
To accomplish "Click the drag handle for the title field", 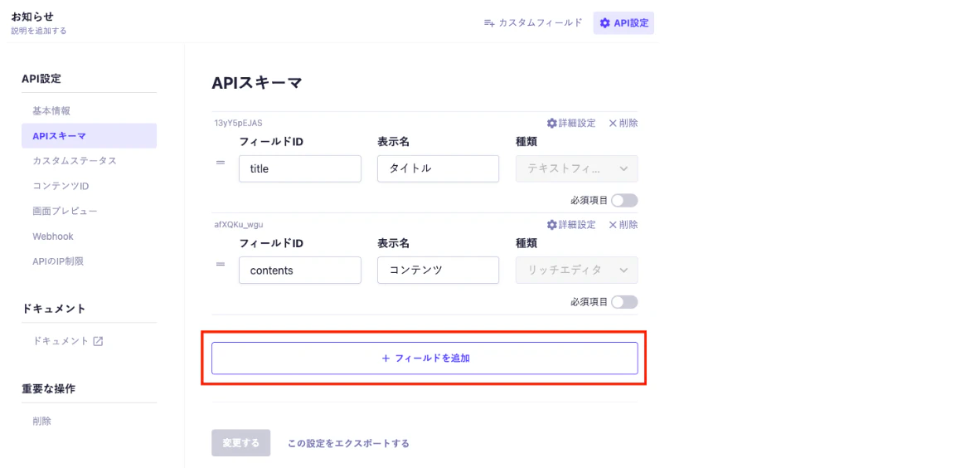I will tap(221, 163).
